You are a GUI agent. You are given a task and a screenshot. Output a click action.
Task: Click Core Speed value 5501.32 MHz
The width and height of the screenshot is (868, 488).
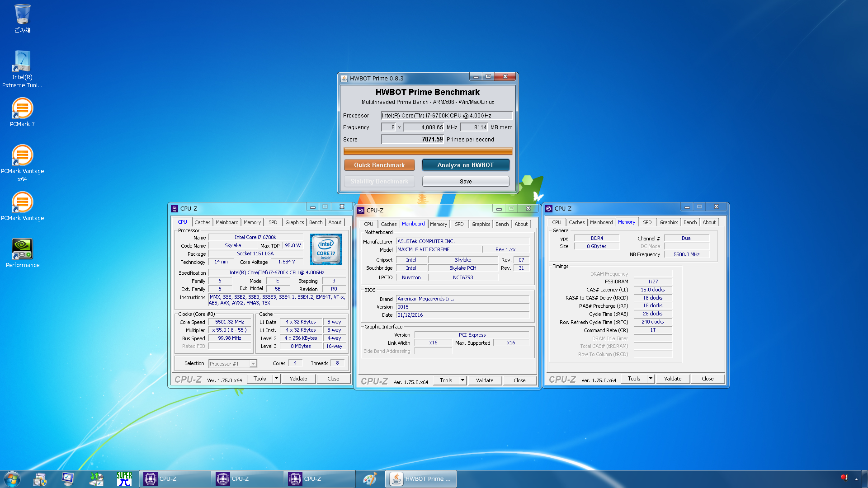[230, 322]
